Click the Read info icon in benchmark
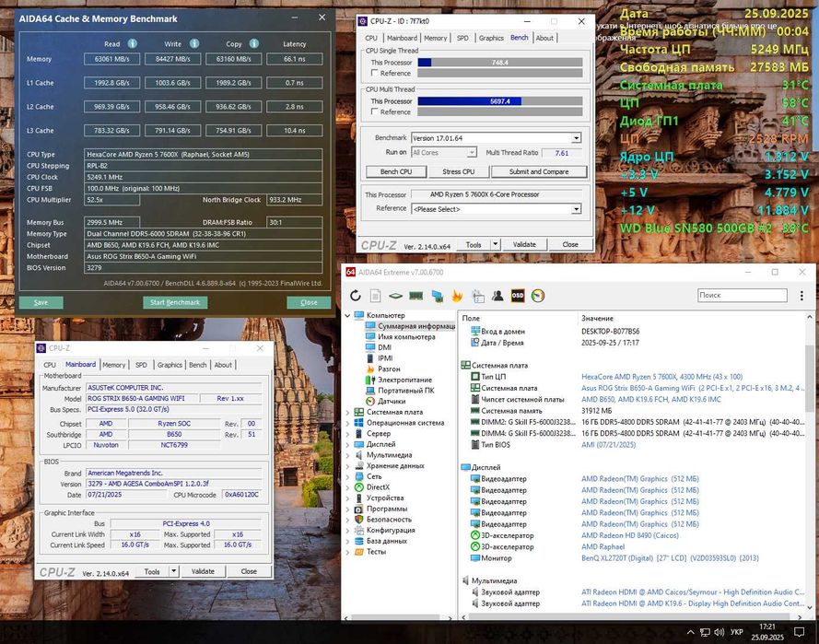Viewport: 819px width, 644px height. 132,43
